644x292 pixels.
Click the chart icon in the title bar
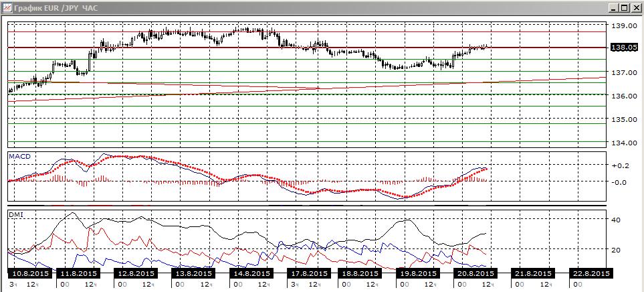click(7, 7)
